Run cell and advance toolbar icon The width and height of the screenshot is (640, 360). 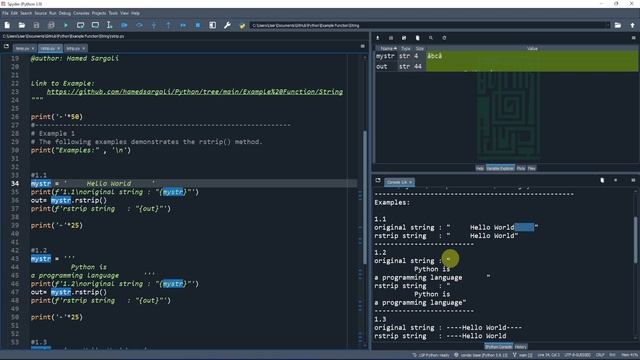[x=95, y=25]
